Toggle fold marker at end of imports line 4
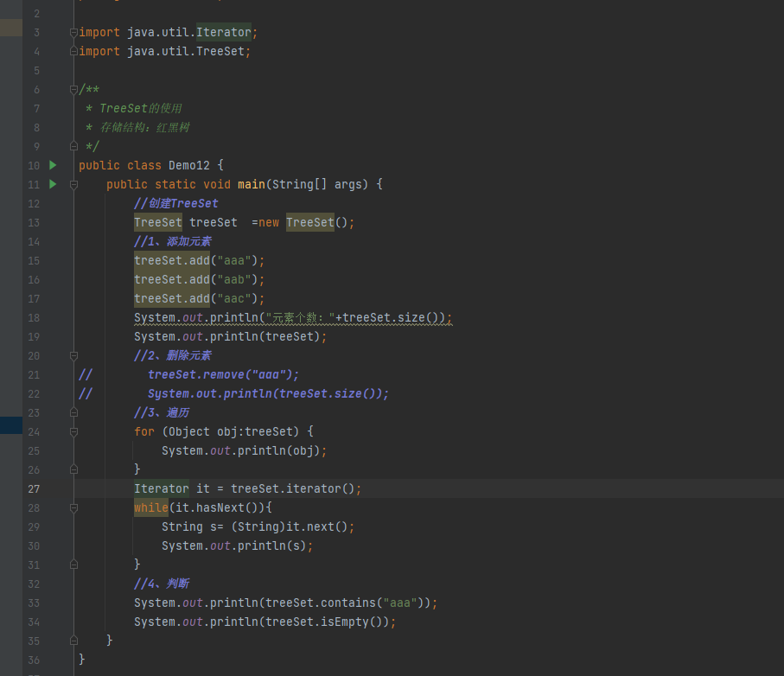This screenshot has width=784, height=676. (x=74, y=51)
